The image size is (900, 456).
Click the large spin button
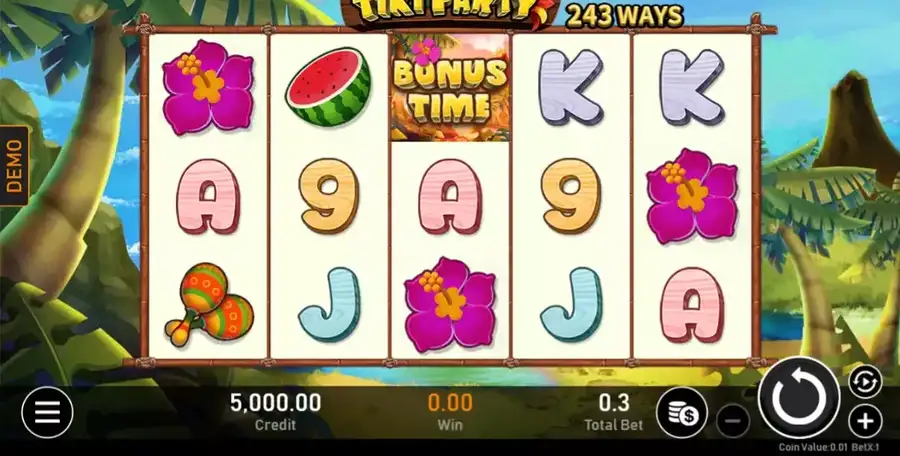799,397
